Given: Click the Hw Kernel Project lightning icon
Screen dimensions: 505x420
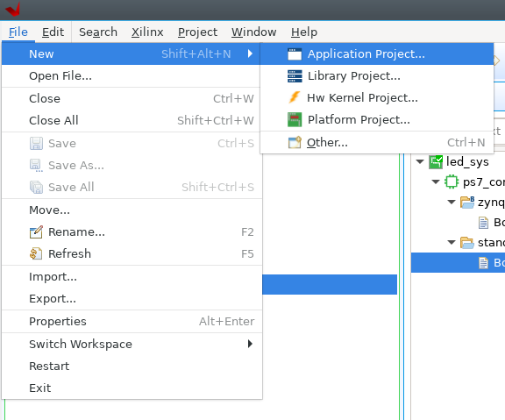Looking at the screenshot, I should pos(295,97).
